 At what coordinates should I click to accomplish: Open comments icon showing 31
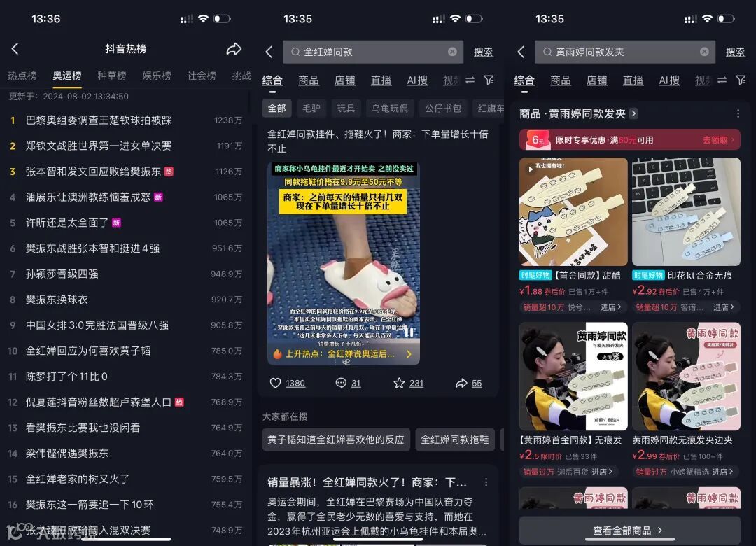pyautogui.click(x=341, y=383)
